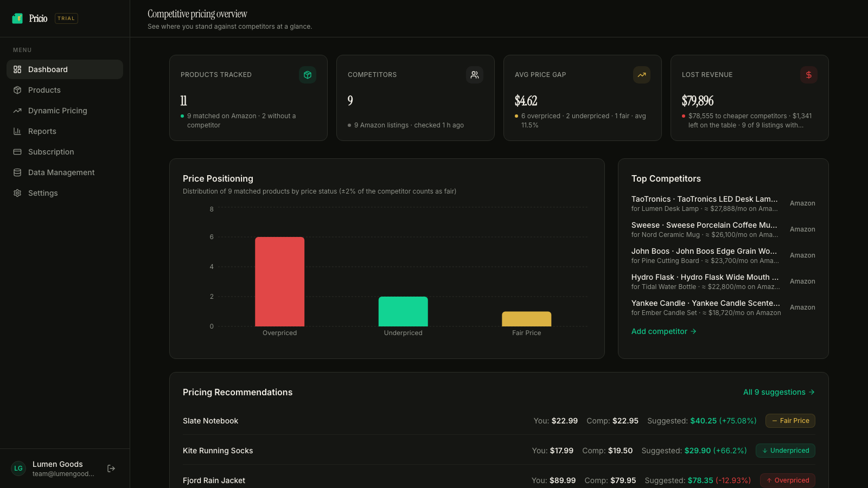Click the green Underpriced bar
The width and height of the screenshot is (868, 488).
(x=403, y=311)
